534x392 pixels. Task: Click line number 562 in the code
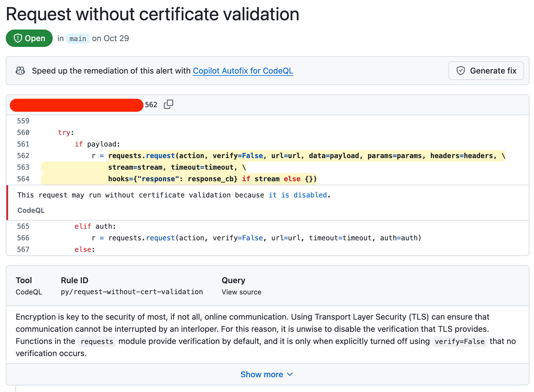(x=23, y=156)
